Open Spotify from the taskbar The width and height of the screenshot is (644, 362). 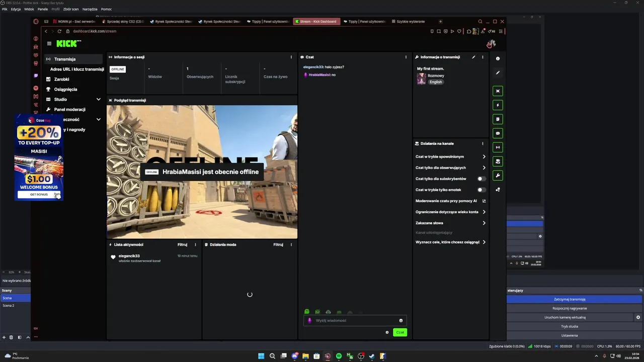(x=339, y=356)
